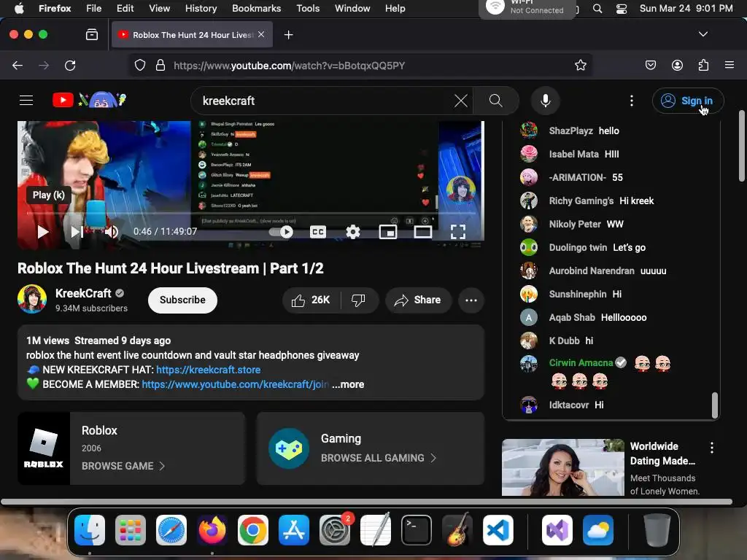The height and width of the screenshot is (560, 747).
Task: Open Firefox account icon
Action: (x=677, y=65)
